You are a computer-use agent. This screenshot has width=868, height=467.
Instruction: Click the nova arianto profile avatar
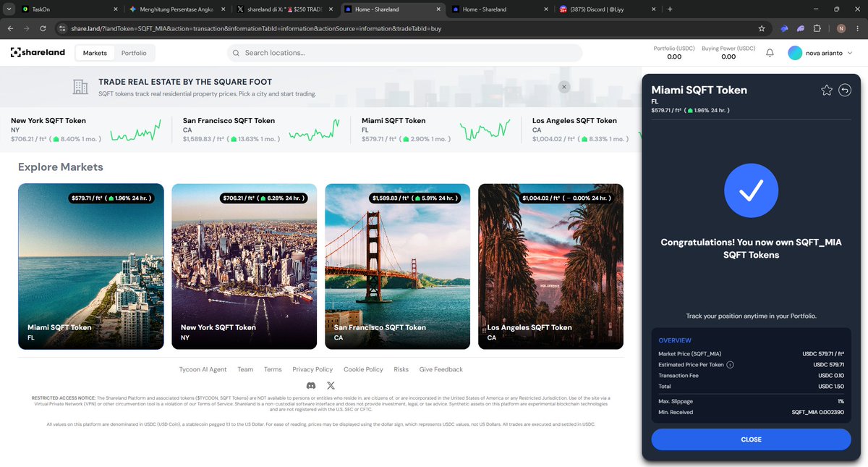coord(796,54)
